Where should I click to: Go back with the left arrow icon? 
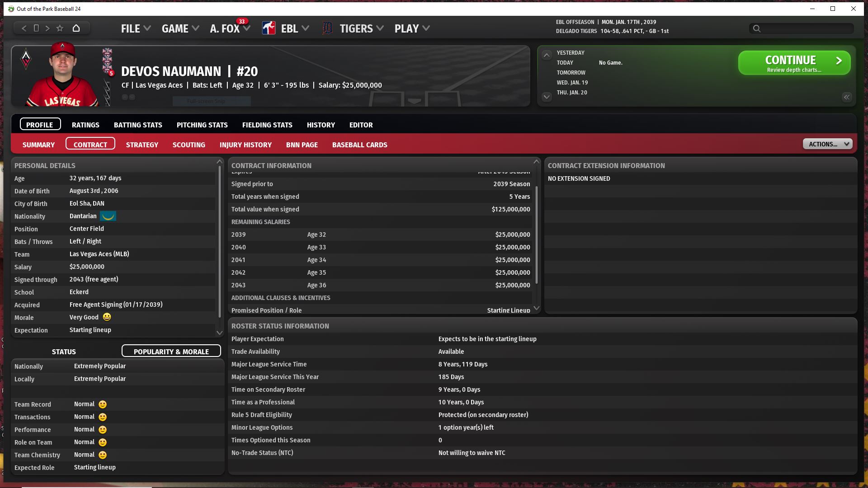24,28
